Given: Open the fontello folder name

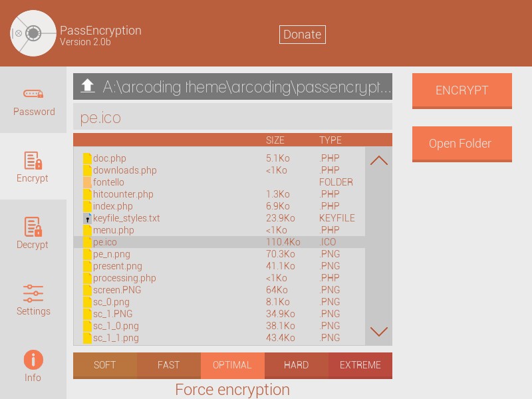Looking at the screenshot, I should 108,182.
